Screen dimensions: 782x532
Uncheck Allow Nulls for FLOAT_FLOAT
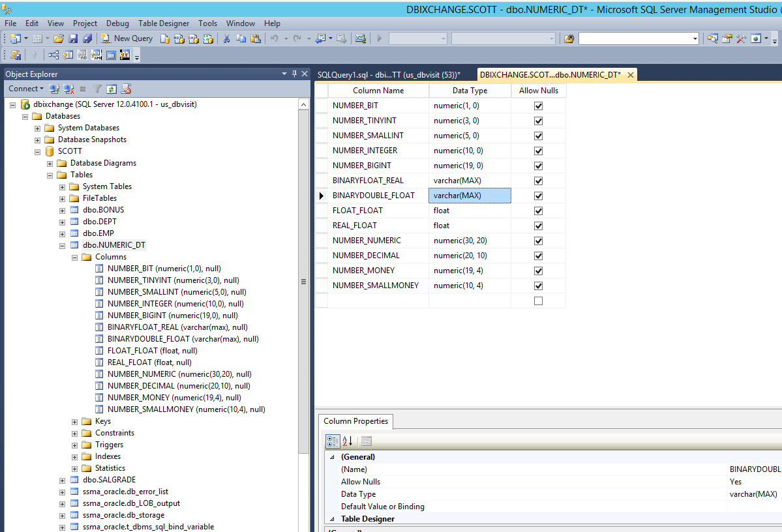click(x=538, y=211)
